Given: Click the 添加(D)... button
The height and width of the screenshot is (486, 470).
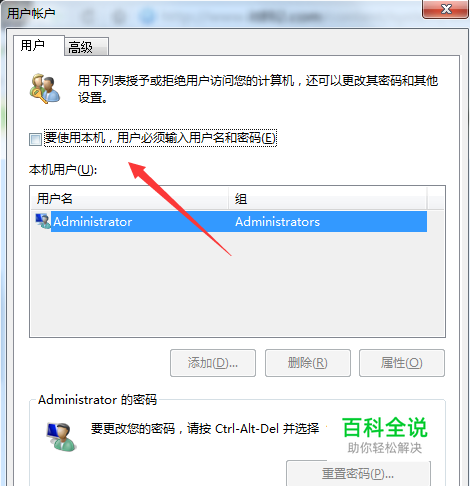Looking at the screenshot, I should (x=213, y=363).
